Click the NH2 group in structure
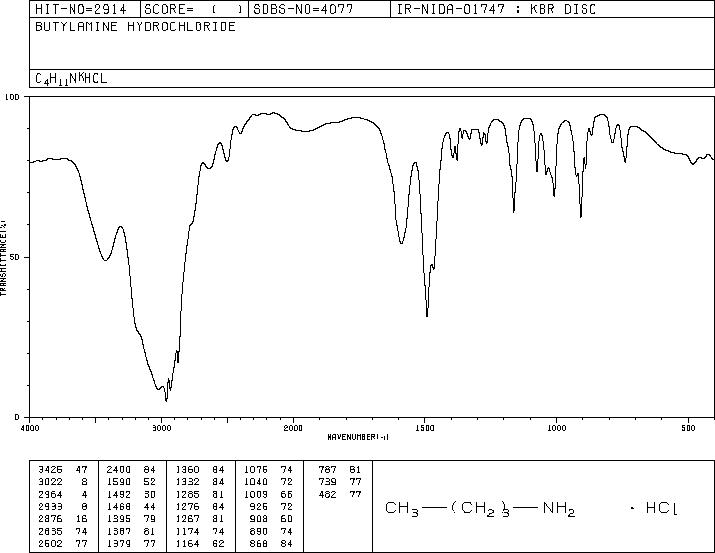This screenshot has width=715, height=553. (559, 509)
